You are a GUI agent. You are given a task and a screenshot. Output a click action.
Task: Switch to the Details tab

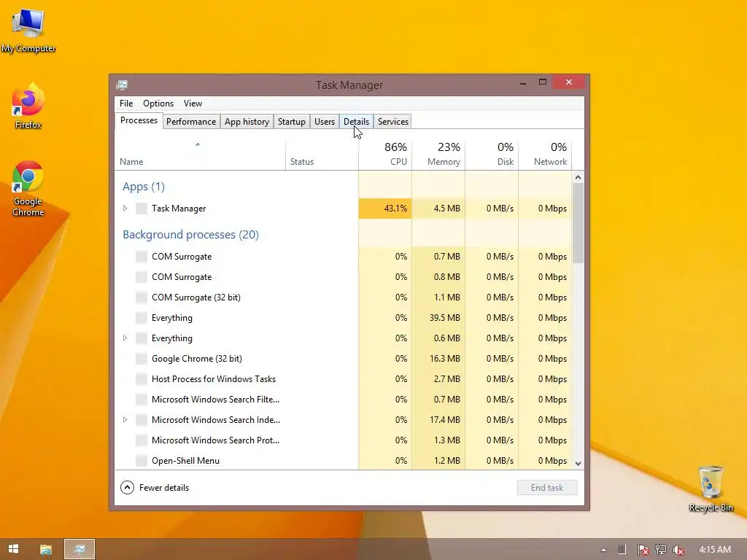coord(356,122)
